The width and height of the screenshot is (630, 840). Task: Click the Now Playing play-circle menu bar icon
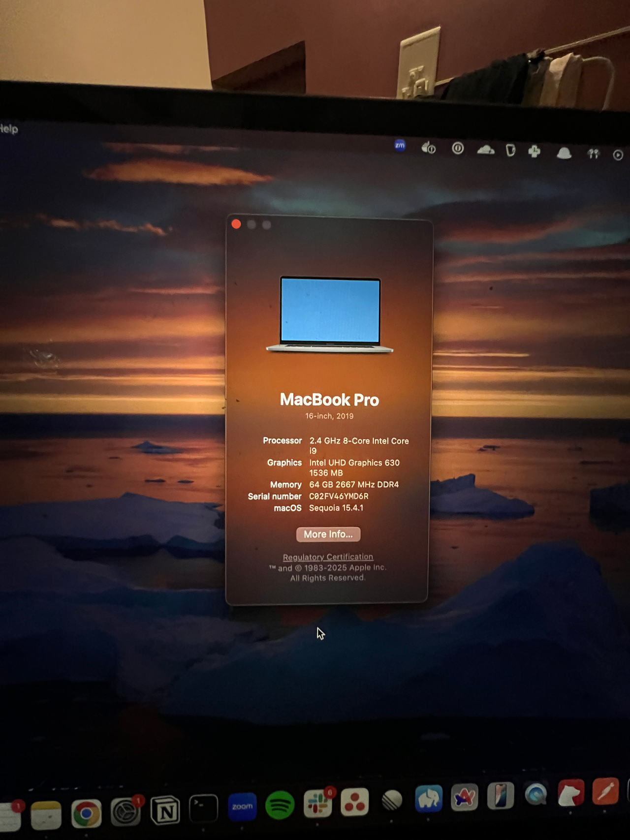click(x=618, y=155)
